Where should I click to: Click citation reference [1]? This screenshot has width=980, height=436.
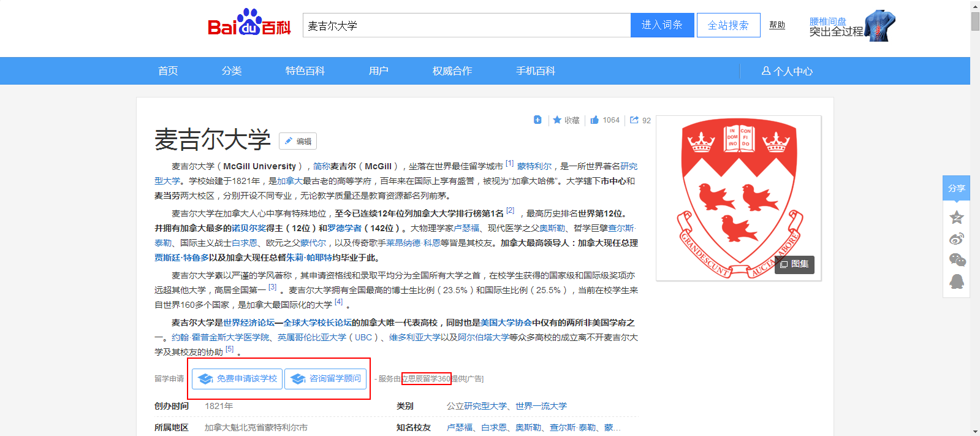509,163
